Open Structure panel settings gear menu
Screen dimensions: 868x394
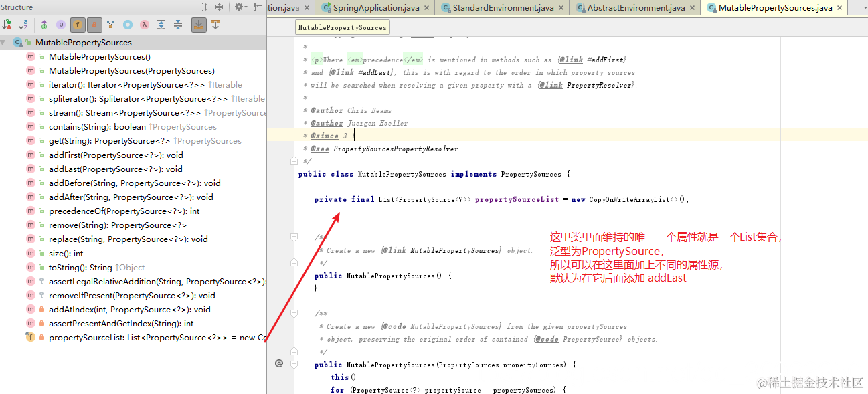click(240, 7)
